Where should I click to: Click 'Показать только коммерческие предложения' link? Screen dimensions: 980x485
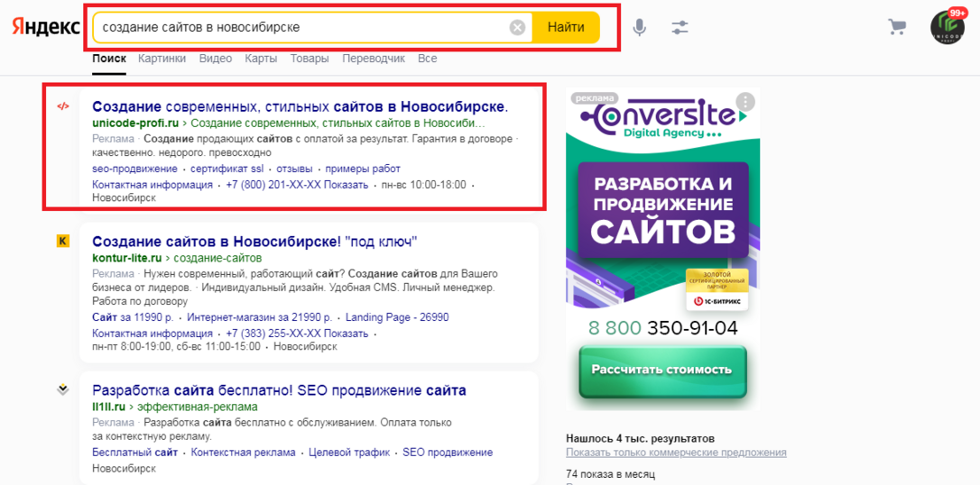pos(676,453)
